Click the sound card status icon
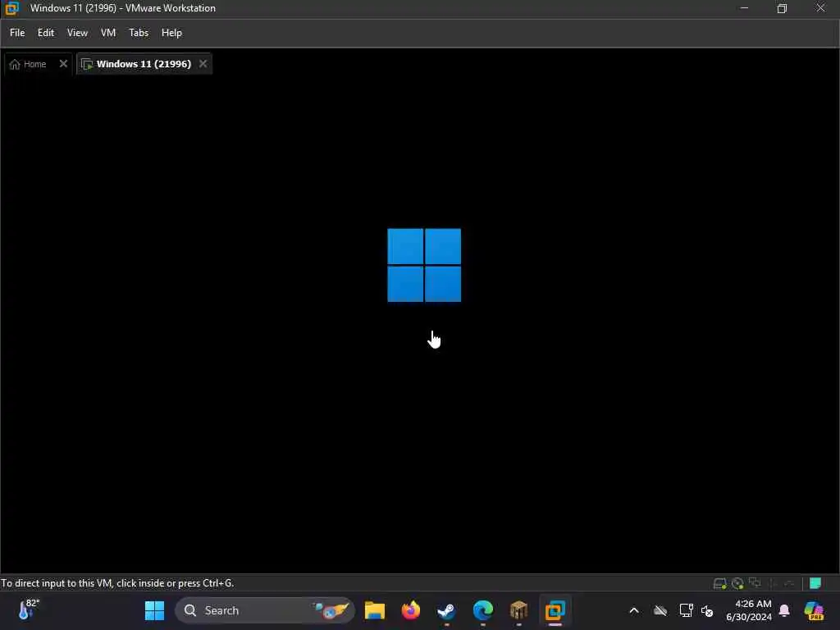The width and height of the screenshot is (840, 630). tap(790, 583)
